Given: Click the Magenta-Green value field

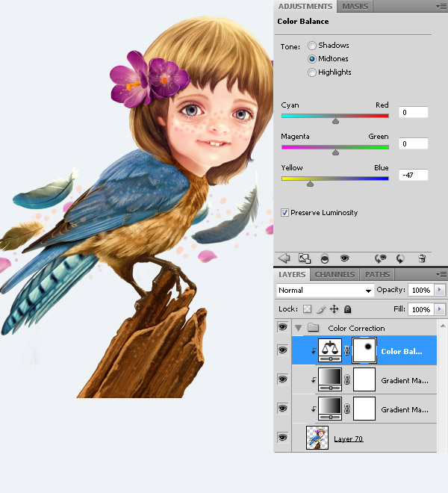Looking at the screenshot, I should point(414,143).
